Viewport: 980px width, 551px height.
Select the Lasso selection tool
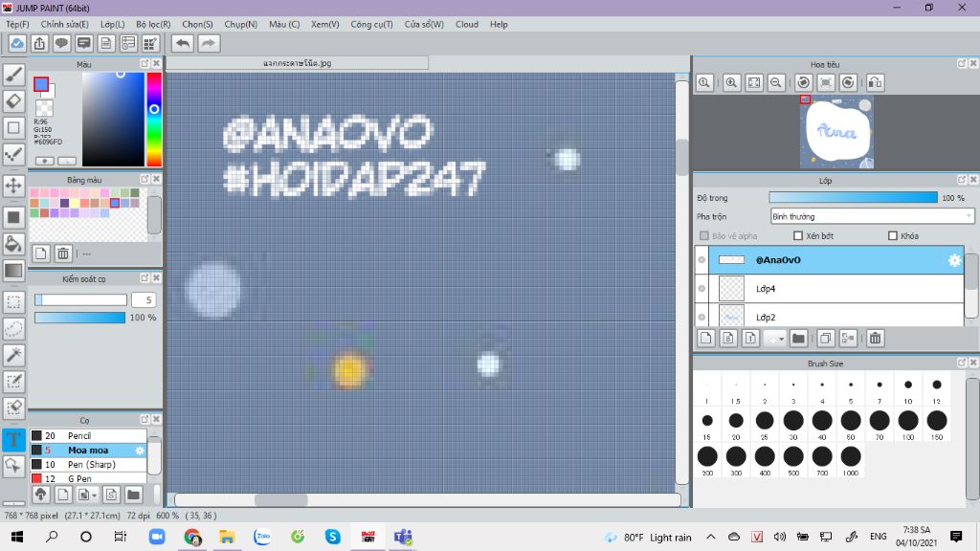(13, 329)
